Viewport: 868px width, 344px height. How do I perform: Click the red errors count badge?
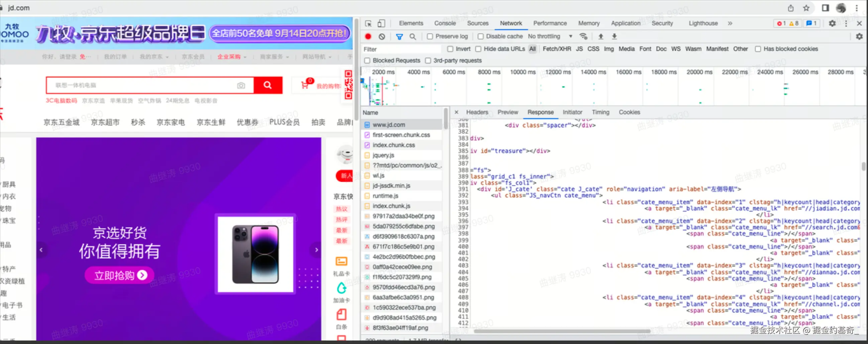(x=781, y=23)
